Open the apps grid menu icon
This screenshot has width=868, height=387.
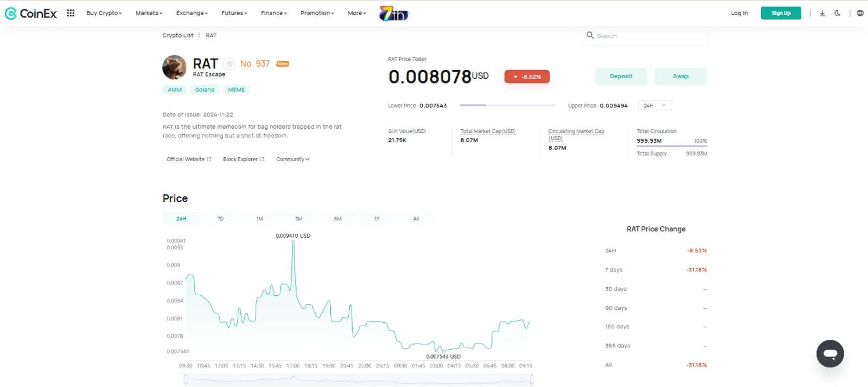(71, 13)
